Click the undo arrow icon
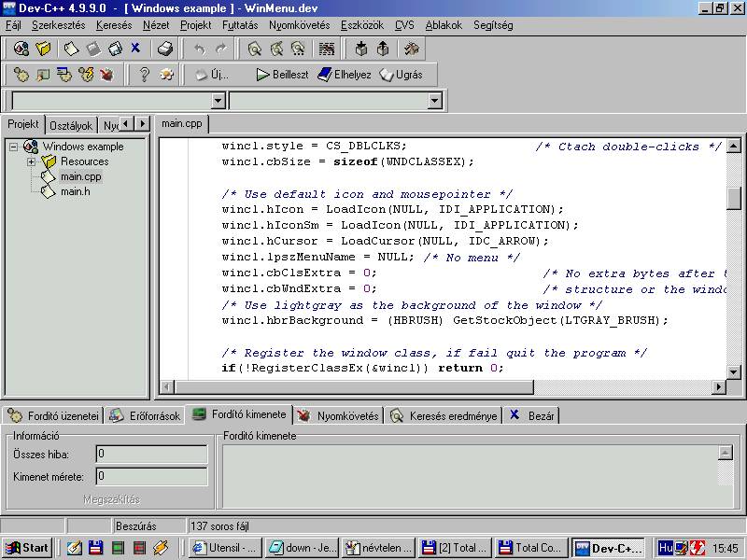The height and width of the screenshot is (560, 747). point(199,49)
